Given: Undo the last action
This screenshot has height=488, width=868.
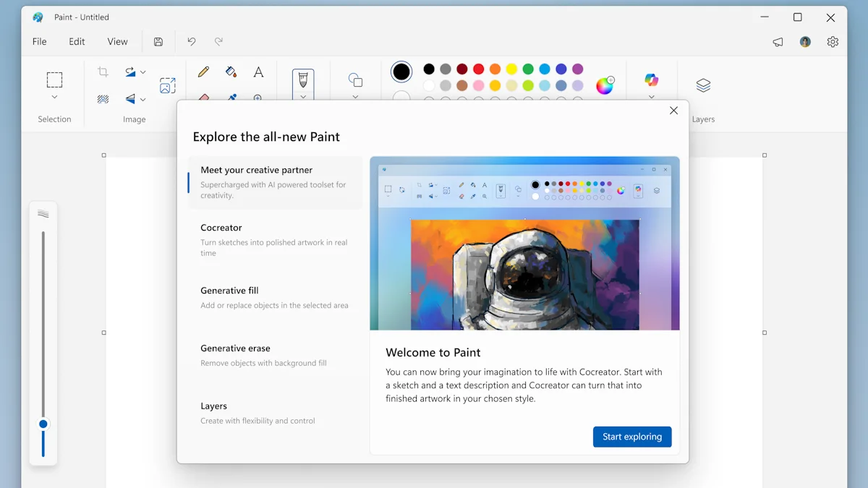Looking at the screenshot, I should [192, 42].
